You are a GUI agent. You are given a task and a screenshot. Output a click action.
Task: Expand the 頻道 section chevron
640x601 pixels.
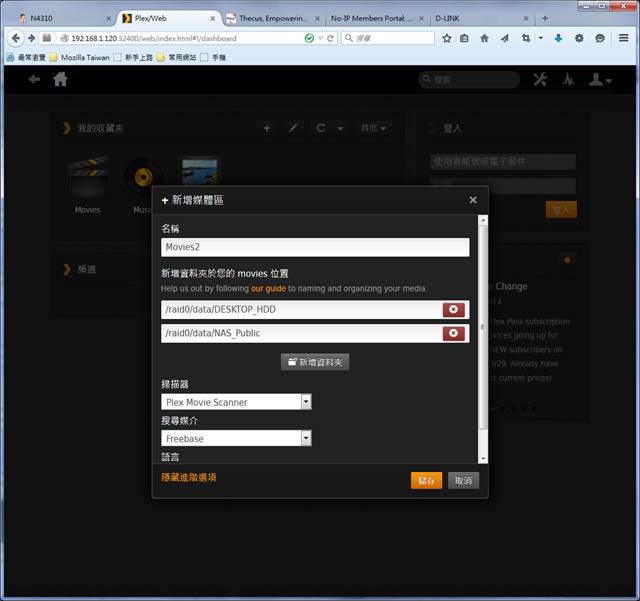click(67, 269)
